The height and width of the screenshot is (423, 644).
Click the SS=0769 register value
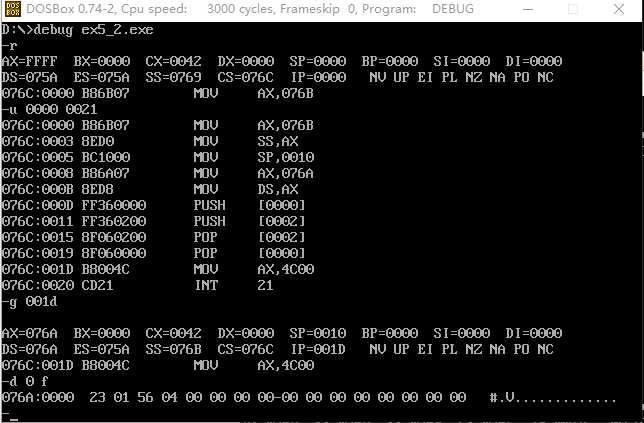(x=173, y=77)
